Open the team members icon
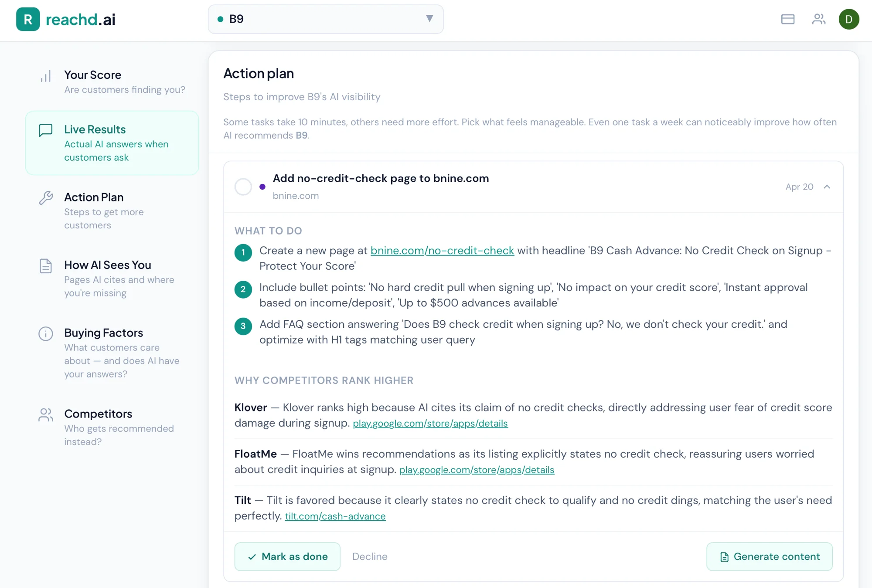The height and width of the screenshot is (588, 872). click(819, 19)
